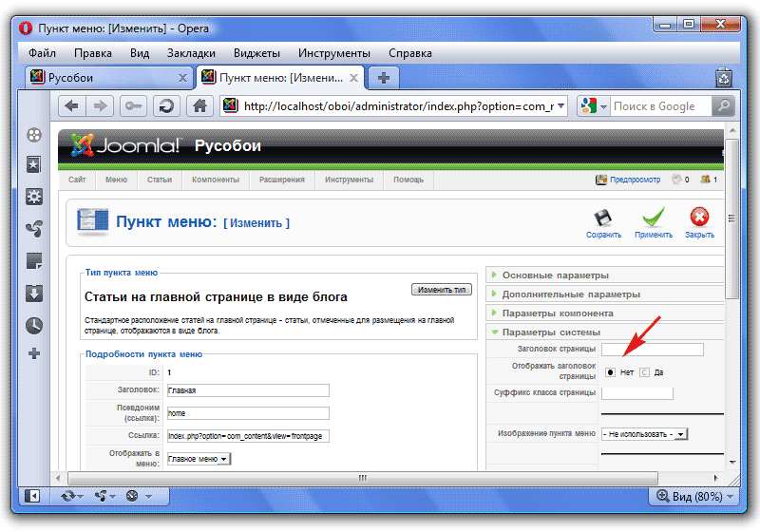
Task: Click the 'Изменить тип' button
Action: pos(441,289)
